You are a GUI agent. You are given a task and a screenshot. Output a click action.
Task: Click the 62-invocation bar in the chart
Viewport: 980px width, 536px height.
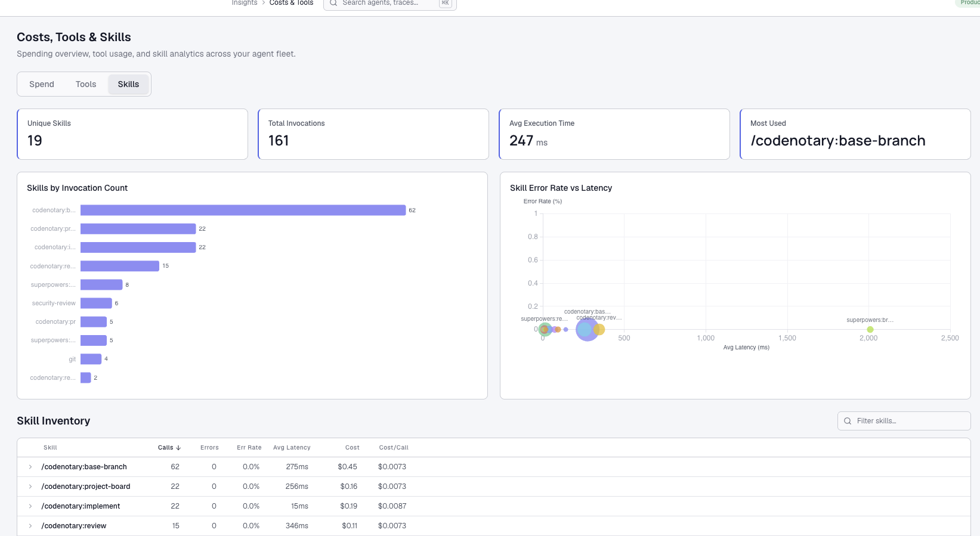(243, 210)
